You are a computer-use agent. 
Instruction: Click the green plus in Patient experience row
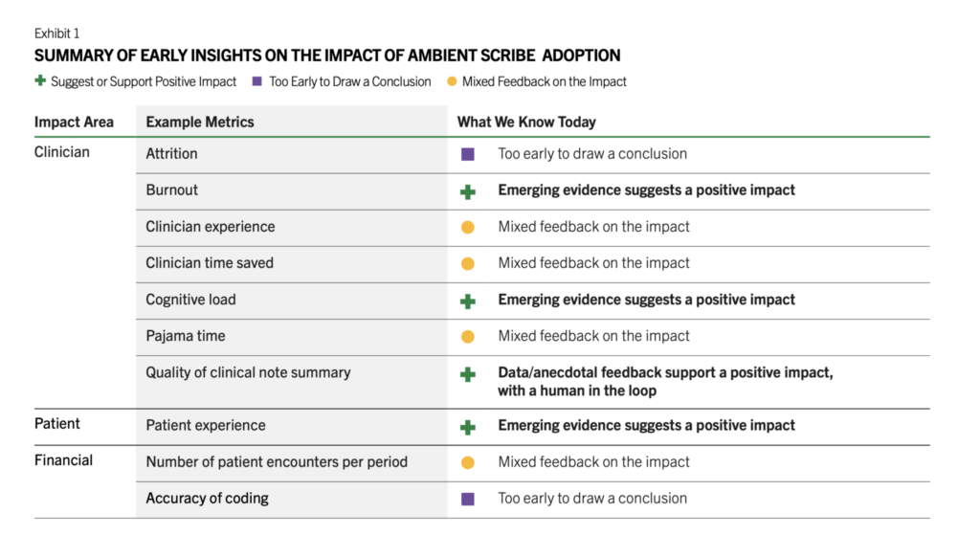[x=467, y=427]
